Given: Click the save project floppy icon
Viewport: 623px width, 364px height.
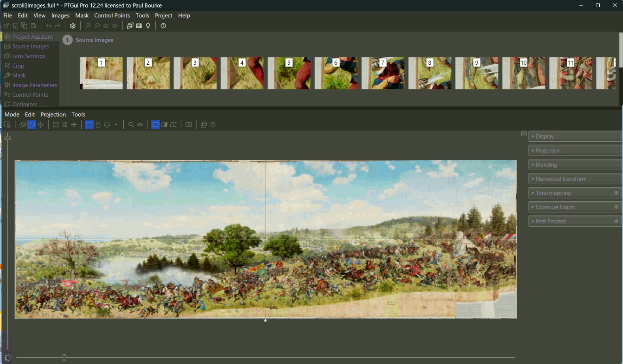Looking at the screenshot, I should (33, 26).
